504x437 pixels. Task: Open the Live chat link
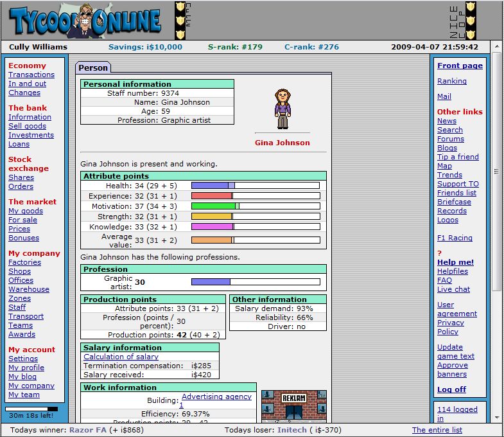point(453,289)
